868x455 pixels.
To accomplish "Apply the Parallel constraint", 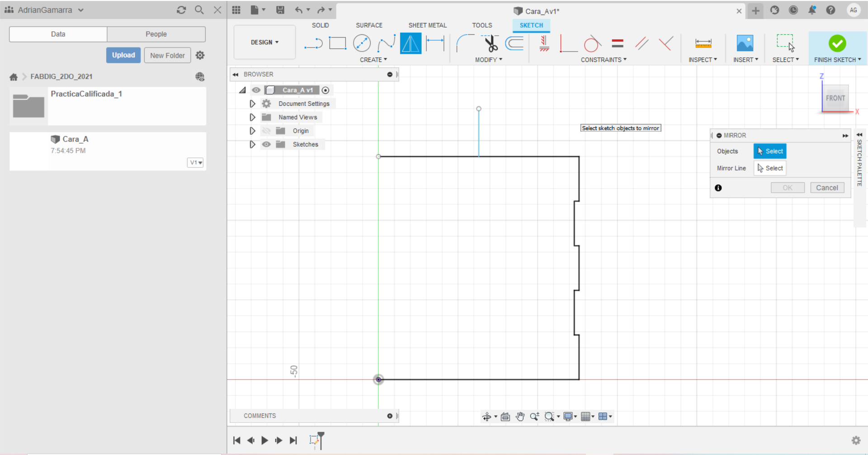I will point(642,43).
